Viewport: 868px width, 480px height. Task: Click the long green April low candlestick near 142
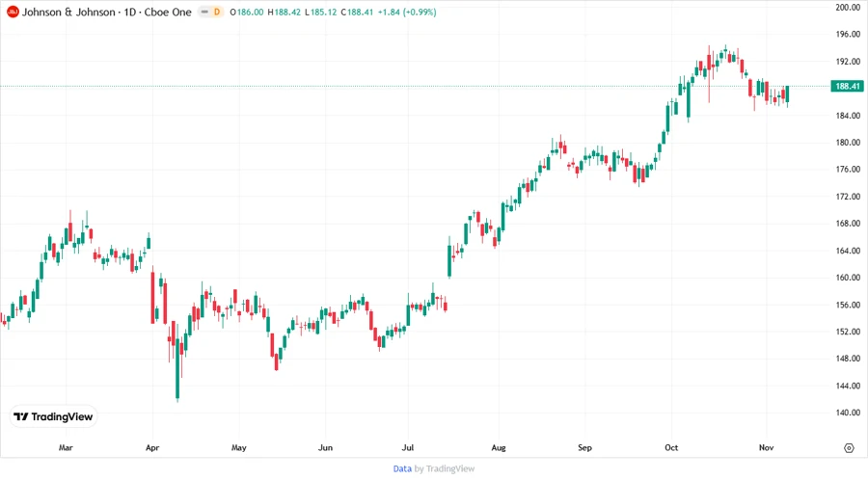[177, 360]
